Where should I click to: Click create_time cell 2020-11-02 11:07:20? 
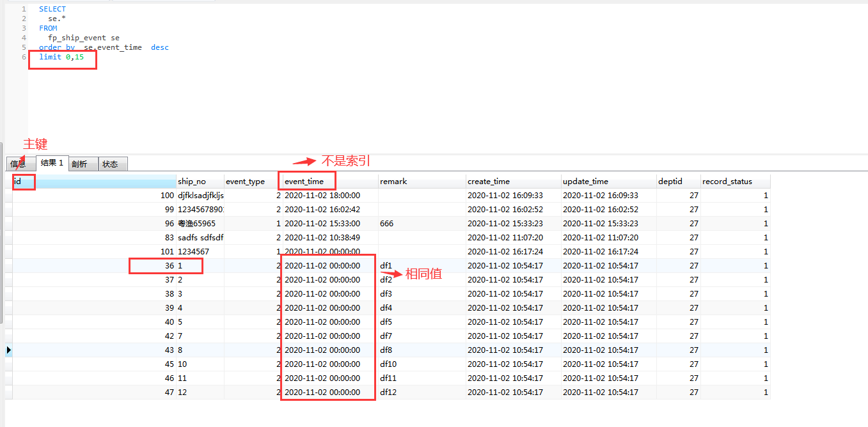click(x=514, y=238)
